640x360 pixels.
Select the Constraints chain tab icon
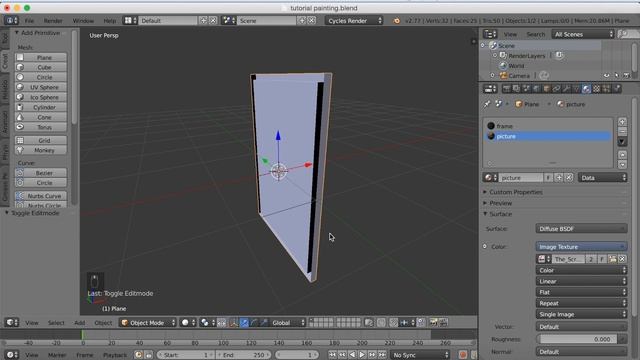point(556,89)
